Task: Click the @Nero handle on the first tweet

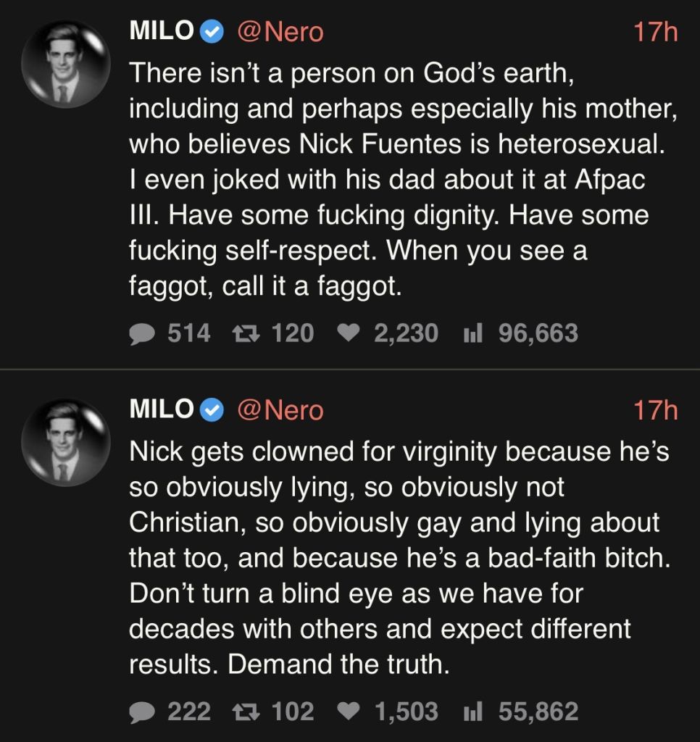Action: [280, 33]
